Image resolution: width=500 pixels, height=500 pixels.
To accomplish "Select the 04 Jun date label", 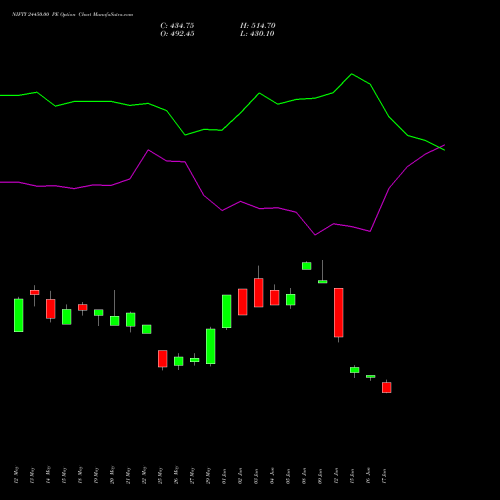I will [273, 475].
